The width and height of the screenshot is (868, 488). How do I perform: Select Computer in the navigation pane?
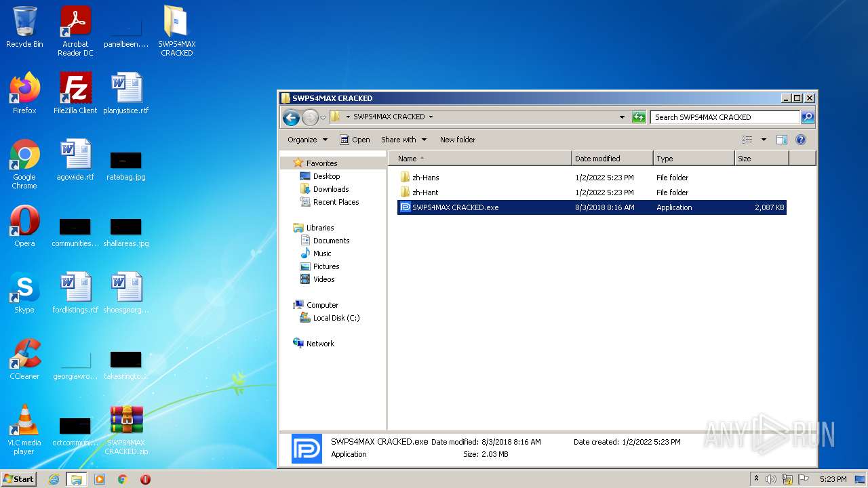click(x=322, y=305)
